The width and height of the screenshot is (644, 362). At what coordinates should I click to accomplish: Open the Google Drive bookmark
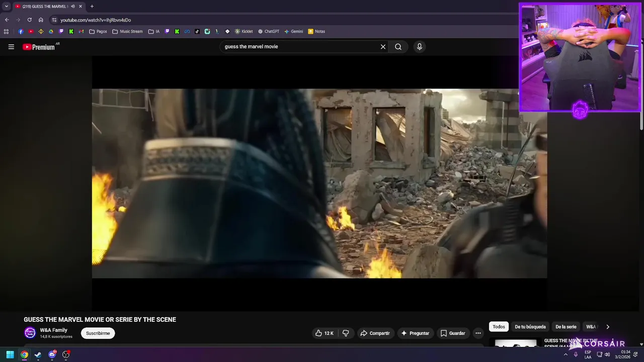[x=51, y=31]
